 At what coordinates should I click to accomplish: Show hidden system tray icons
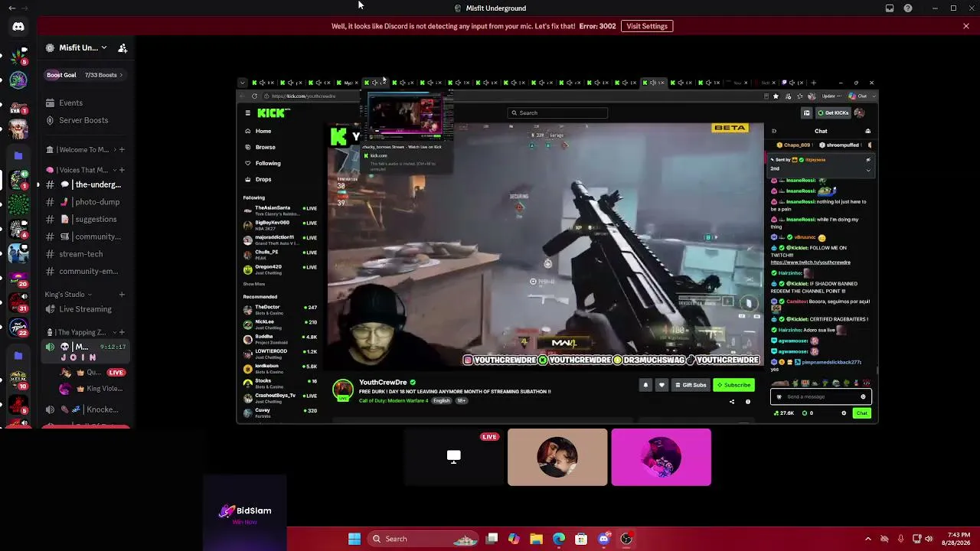click(x=867, y=539)
